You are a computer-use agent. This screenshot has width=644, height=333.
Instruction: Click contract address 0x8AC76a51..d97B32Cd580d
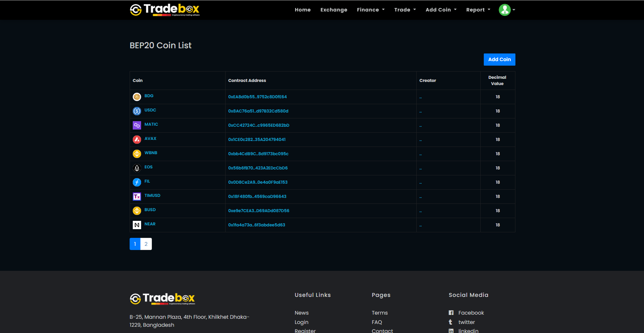[258, 111]
